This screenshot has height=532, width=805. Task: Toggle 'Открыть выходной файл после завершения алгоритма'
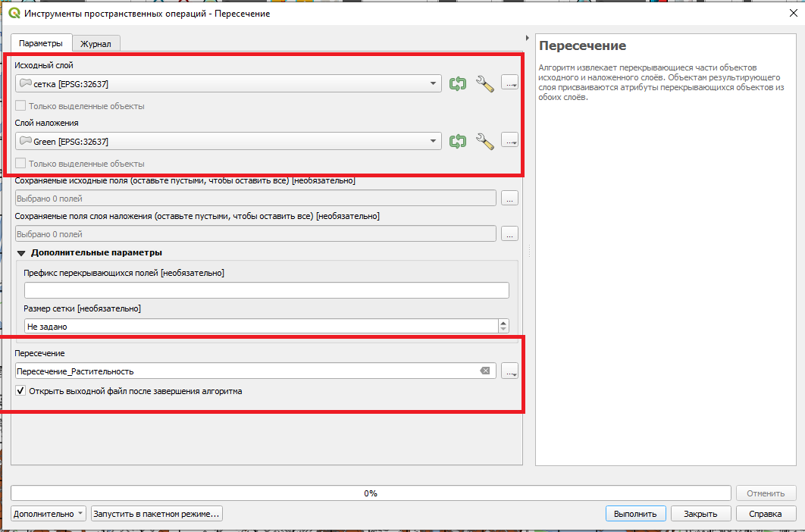[21, 392]
